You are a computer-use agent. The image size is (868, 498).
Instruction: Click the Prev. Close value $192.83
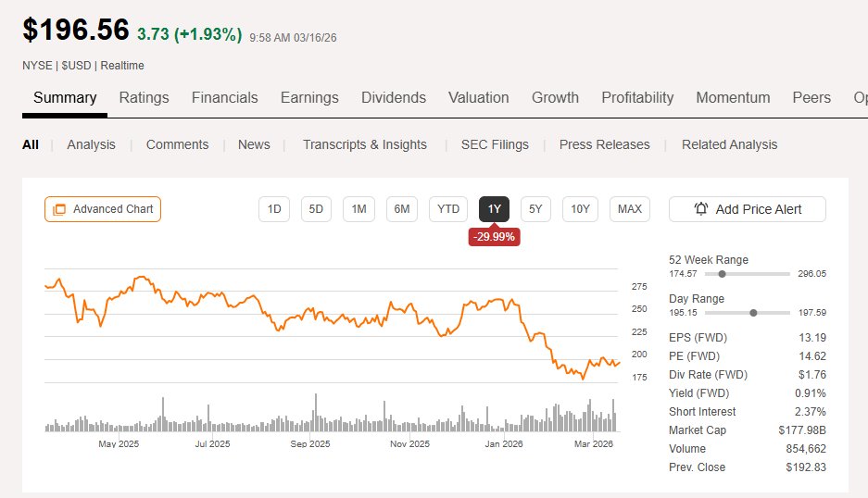point(806,467)
